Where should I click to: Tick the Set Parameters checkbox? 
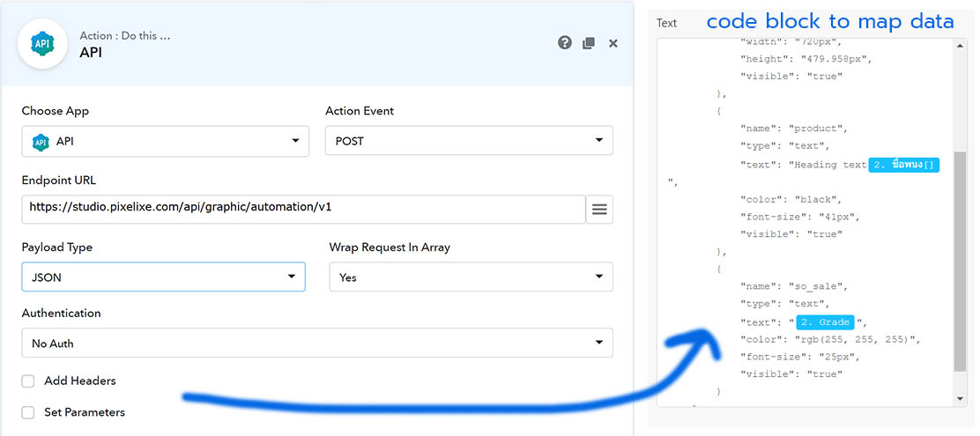tap(28, 412)
